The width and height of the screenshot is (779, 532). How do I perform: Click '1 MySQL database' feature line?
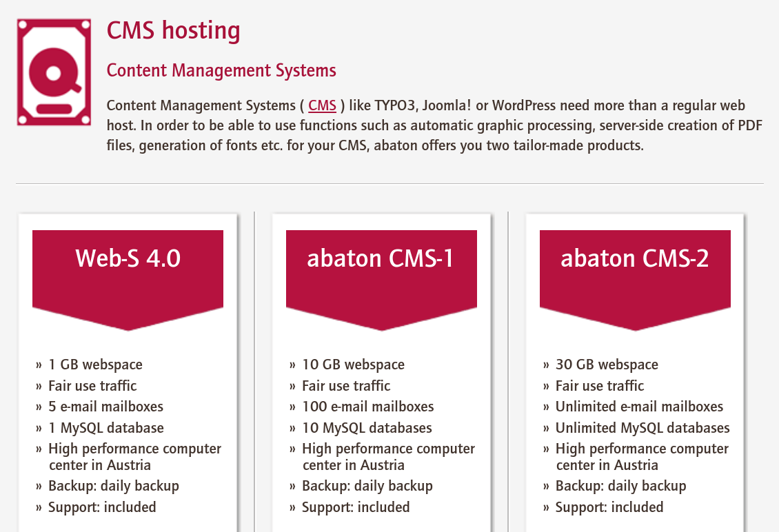(x=106, y=428)
